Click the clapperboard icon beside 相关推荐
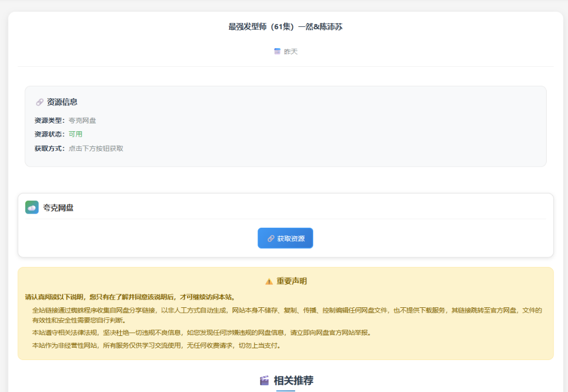This screenshot has width=568, height=392. click(x=264, y=380)
